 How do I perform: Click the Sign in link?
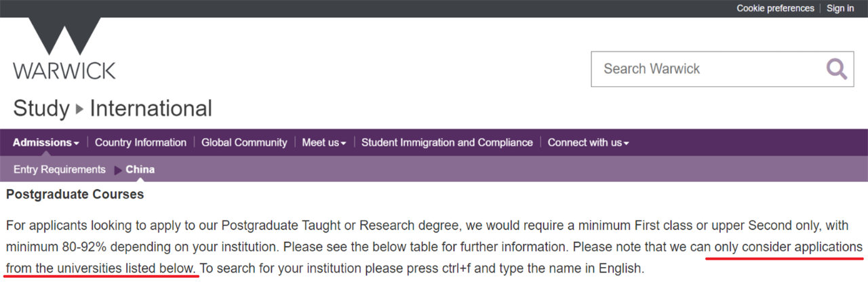(840, 8)
